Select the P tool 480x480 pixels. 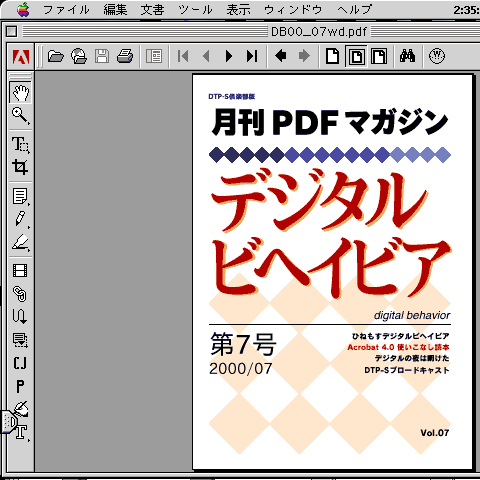click(x=20, y=386)
